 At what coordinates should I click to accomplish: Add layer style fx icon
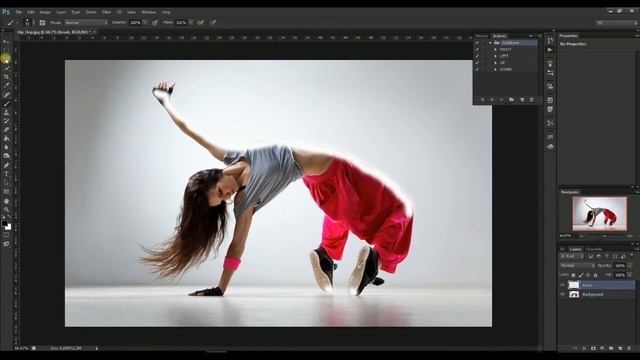[584, 348]
